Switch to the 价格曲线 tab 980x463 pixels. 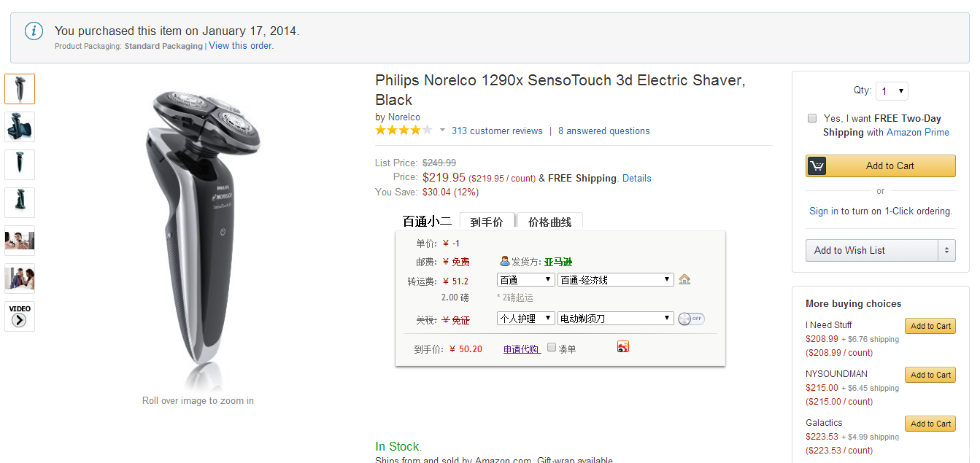(549, 222)
